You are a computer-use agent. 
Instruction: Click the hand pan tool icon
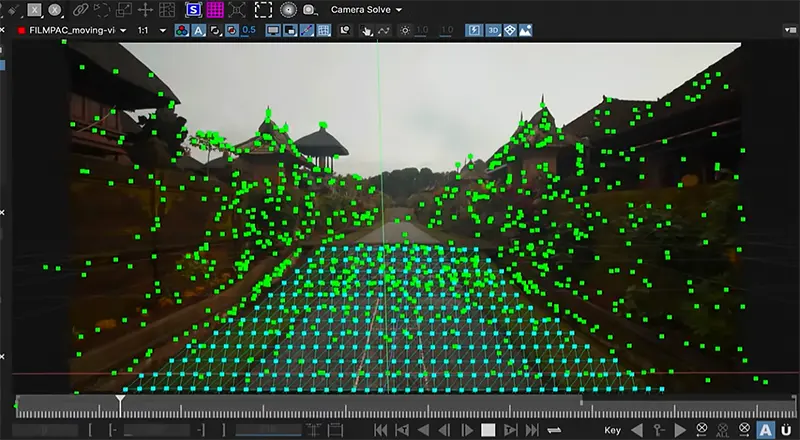coord(366,31)
